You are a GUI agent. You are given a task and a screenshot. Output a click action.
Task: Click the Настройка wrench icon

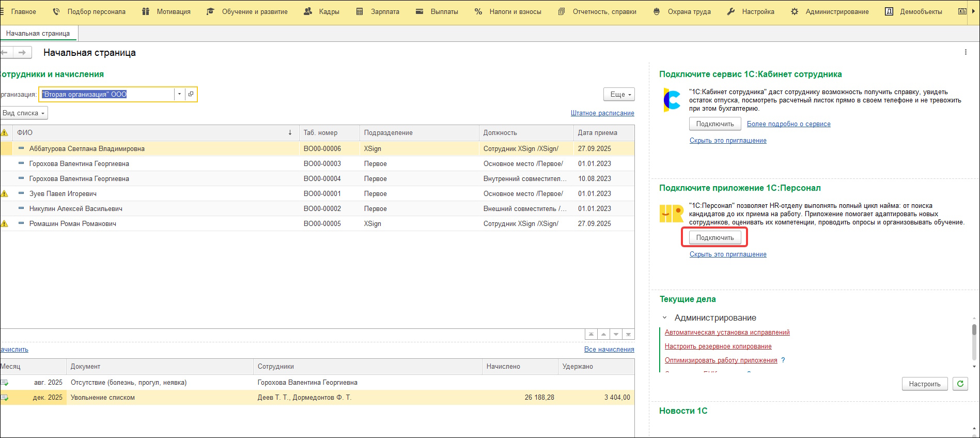pos(731,11)
